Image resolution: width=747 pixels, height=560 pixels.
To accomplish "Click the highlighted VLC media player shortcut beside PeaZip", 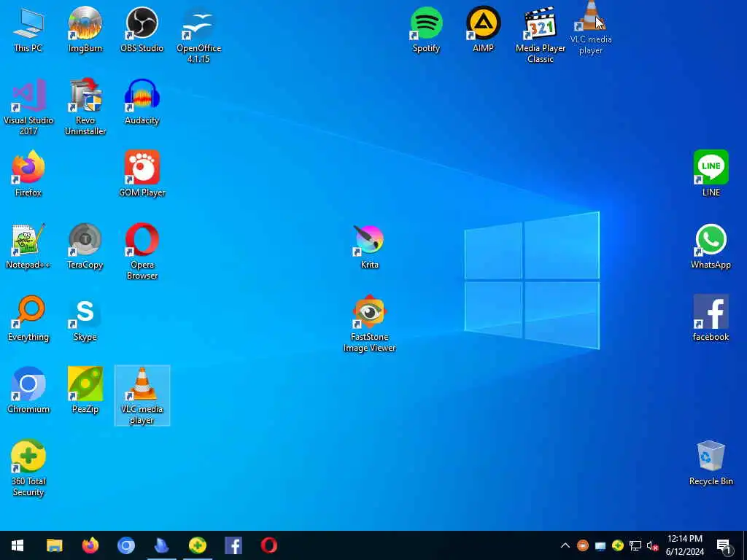I will click(x=142, y=396).
